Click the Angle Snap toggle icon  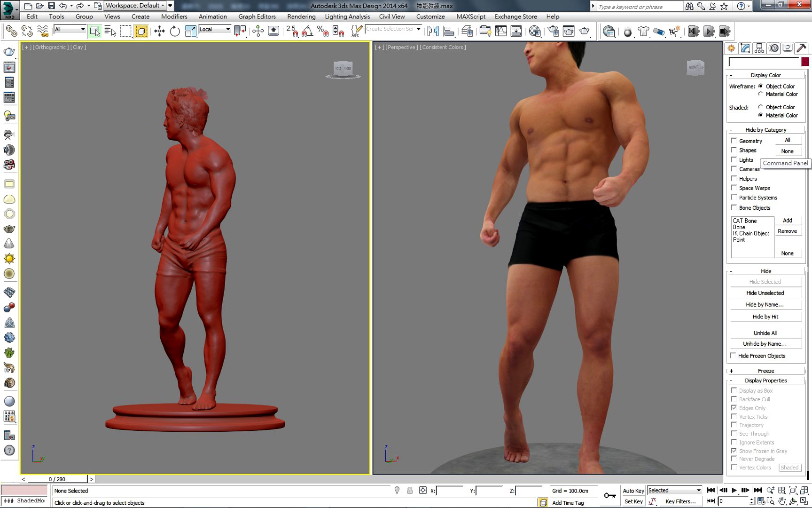307,32
